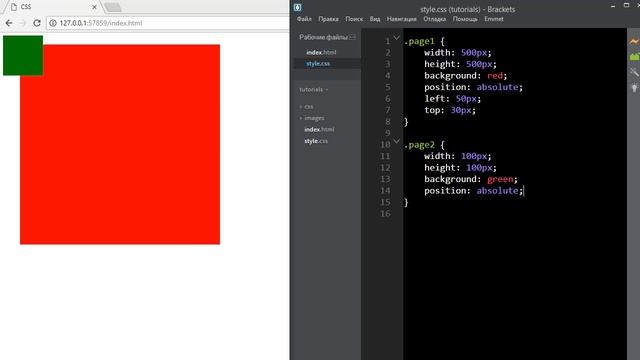Open a new browser tab
Image resolution: width=640 pixels, height=360 pixels.
click(x=113, y=7)
